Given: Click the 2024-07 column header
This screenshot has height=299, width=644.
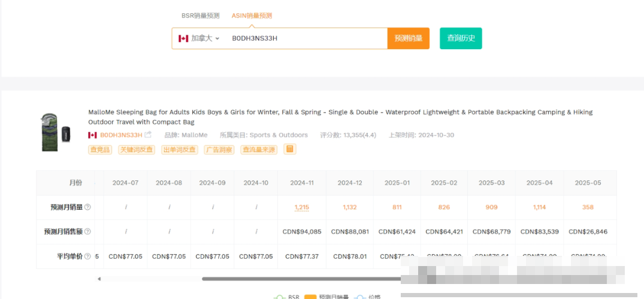Looking at the screenshot, I should (125, 183).
